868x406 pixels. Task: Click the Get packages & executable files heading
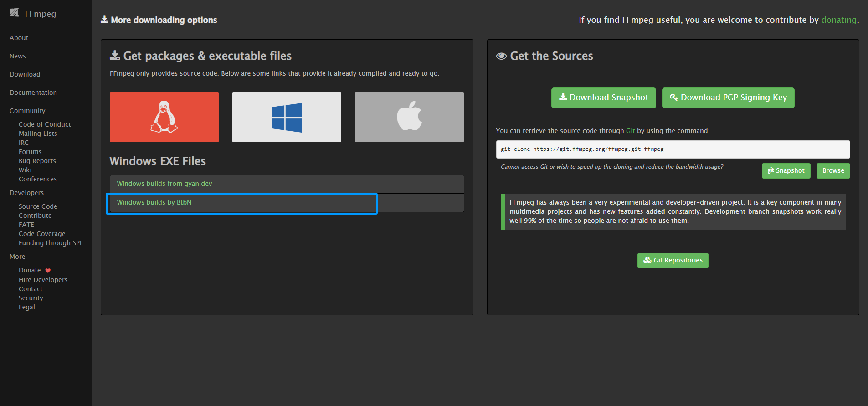(200, 56)
